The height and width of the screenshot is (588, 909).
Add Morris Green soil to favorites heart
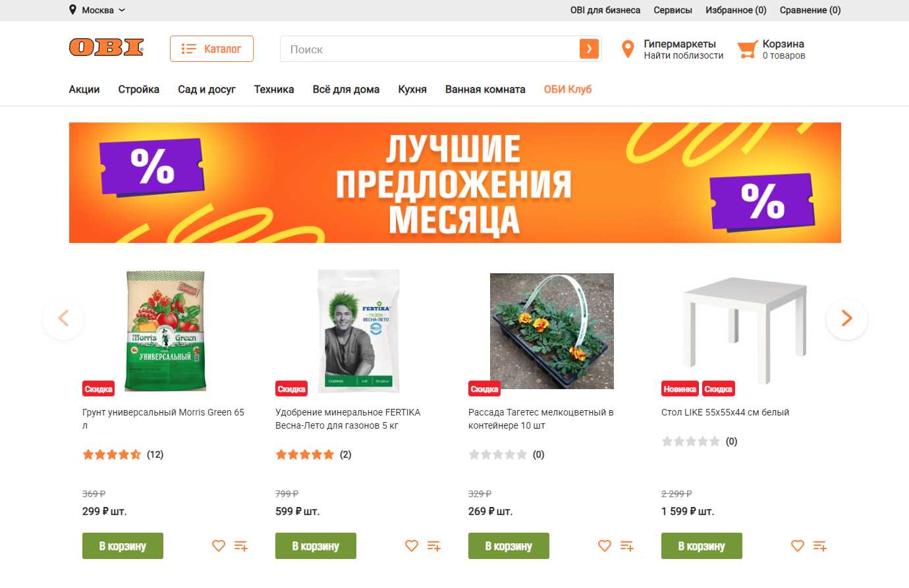219,546
